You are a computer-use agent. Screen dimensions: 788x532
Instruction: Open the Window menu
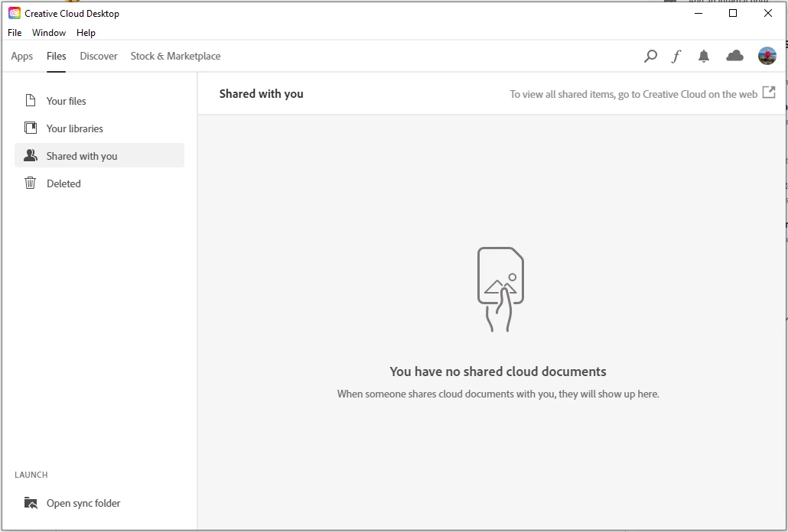click(x=49, y=33)
